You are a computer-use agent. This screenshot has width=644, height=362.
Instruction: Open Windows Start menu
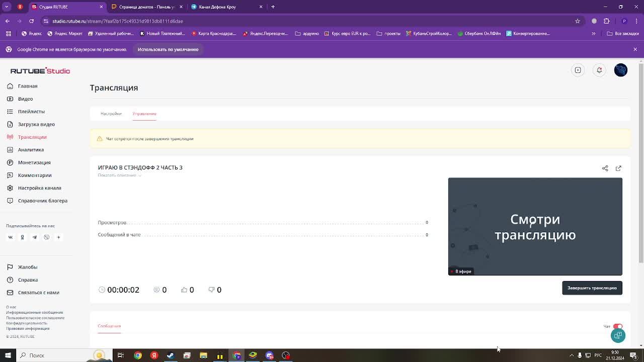tap(8, 355)
